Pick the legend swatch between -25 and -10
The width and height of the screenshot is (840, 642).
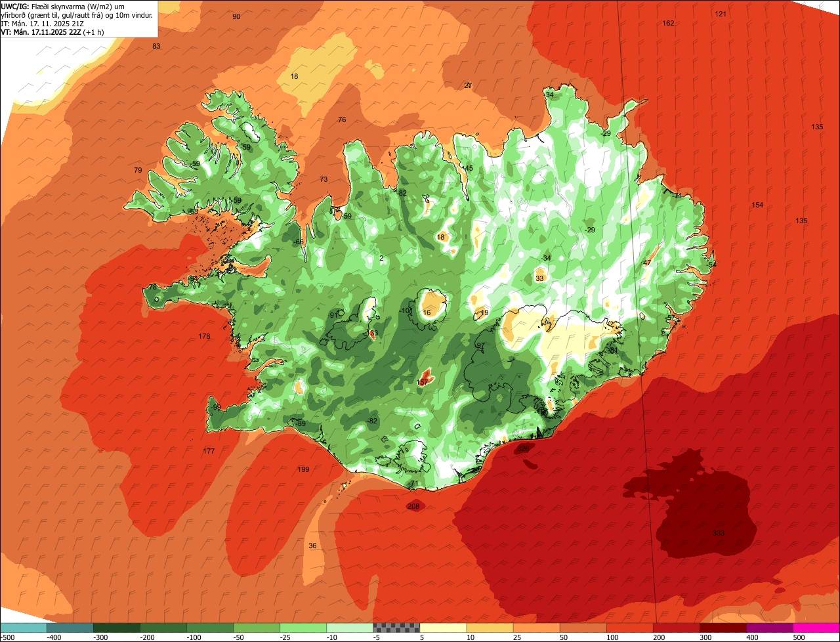point(303,628)
